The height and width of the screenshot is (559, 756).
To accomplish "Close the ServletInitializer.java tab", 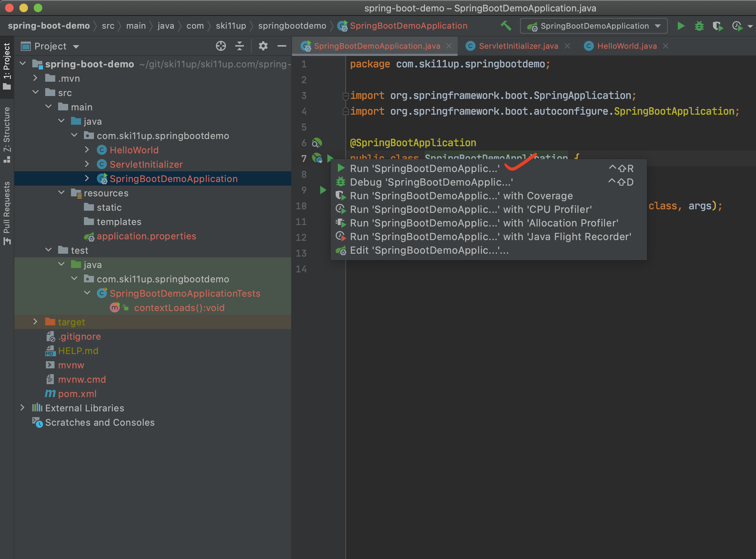I will point(567,46).
